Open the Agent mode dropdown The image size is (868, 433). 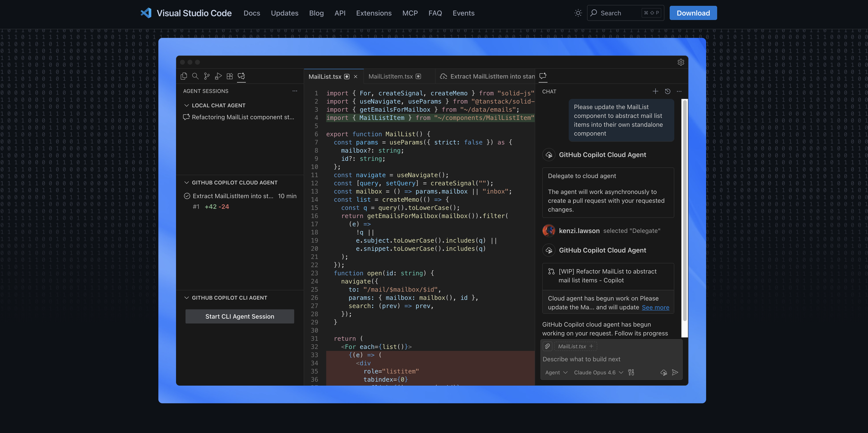[x=556, y=373]
